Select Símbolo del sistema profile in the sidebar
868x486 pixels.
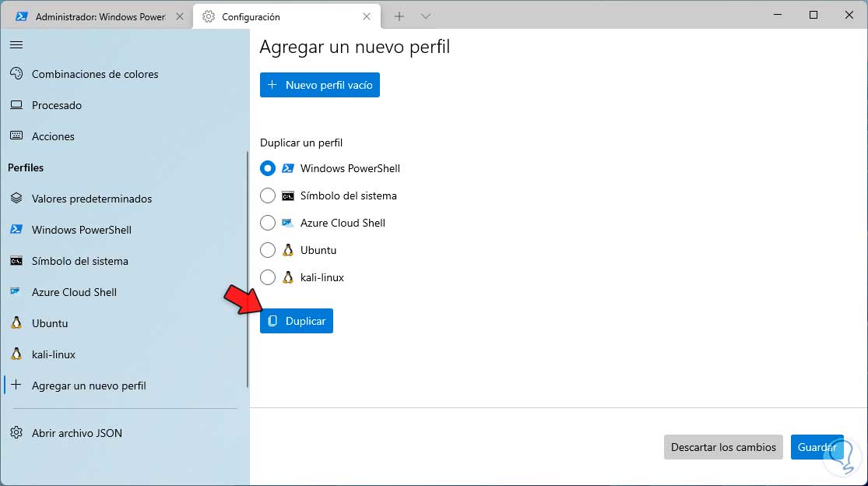click(x=125, y=261)
